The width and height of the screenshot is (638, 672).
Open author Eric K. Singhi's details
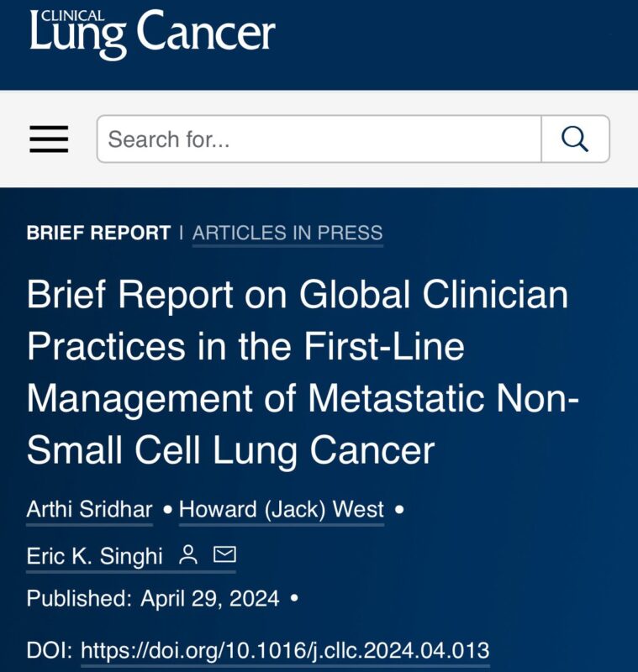pos(95,556)
